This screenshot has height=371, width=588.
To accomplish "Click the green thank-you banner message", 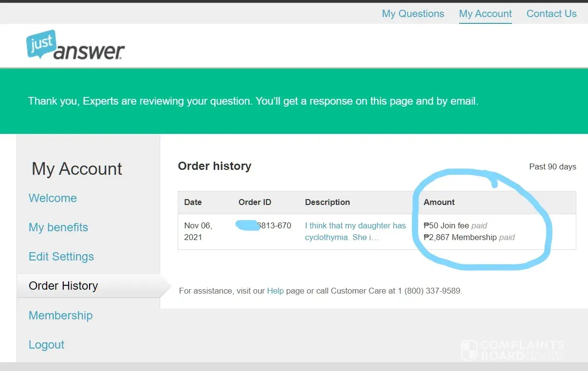I will (253, 101).
